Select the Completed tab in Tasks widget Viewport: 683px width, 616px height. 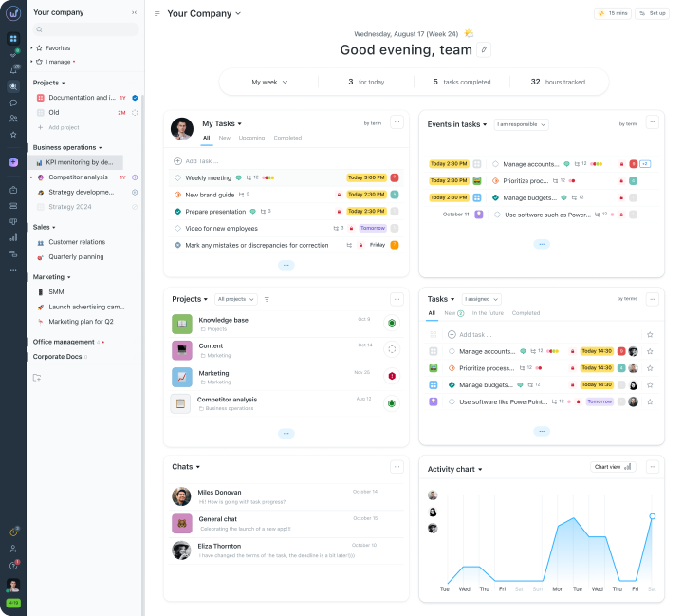526,313
